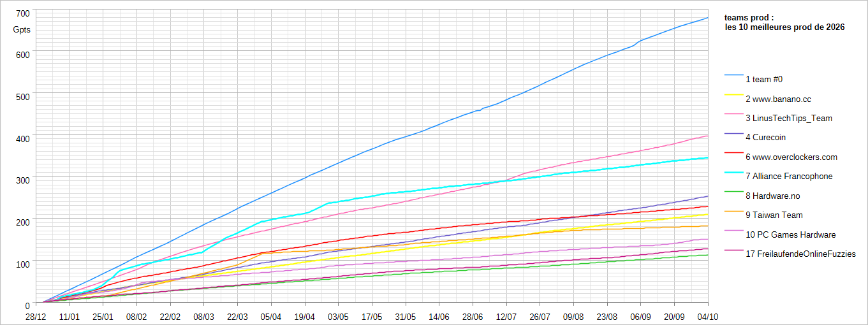Click the y-axis value 500

coord(23,97)
